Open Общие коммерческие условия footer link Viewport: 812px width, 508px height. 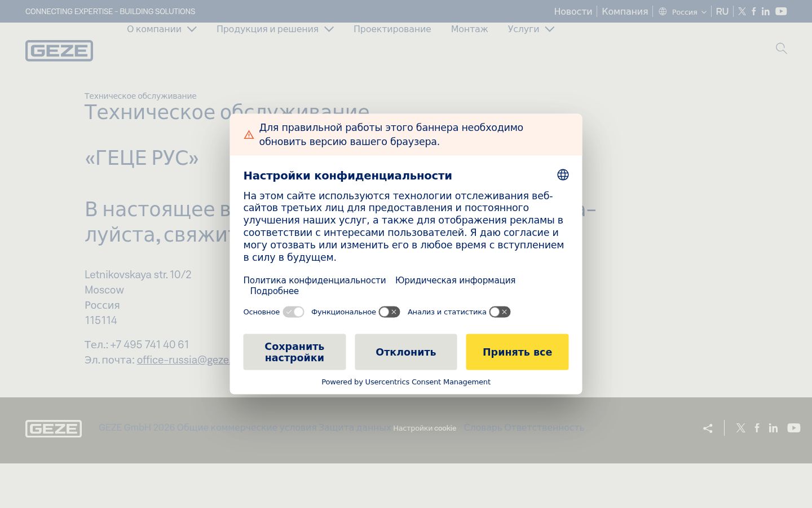247,428
